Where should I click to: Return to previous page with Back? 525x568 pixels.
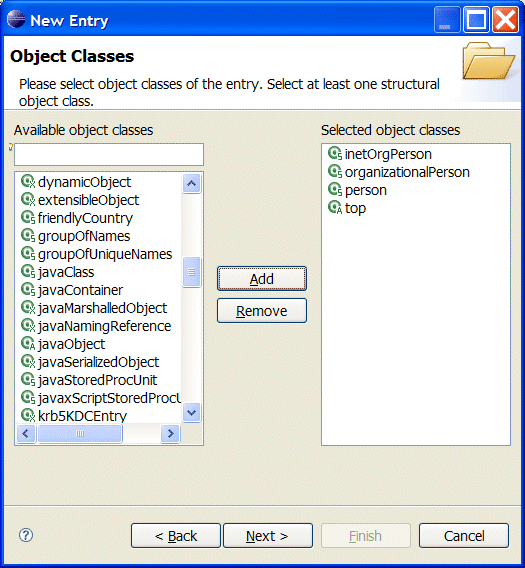176,535
